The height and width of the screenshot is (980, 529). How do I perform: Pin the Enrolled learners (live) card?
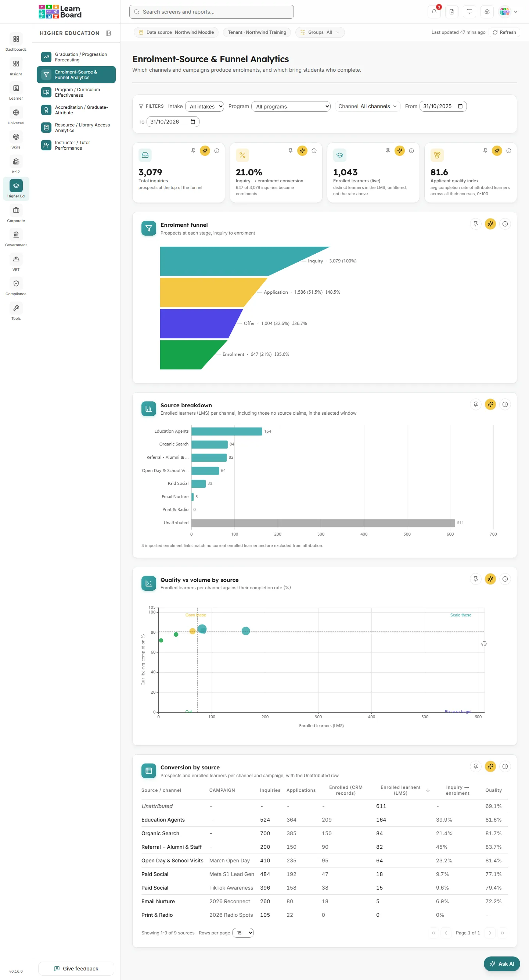point(388,151)
